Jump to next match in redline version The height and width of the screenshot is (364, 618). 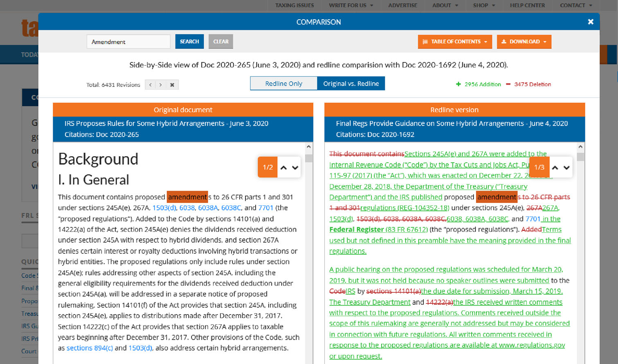(x=566, y=167)
